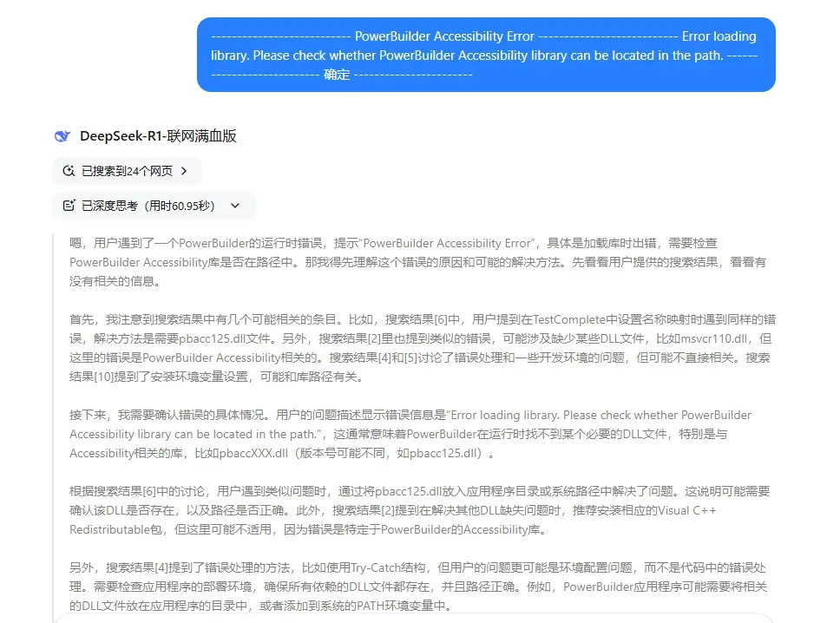The image size is (840, 623).
Task: Open the 已搜索到24个网页 search results button
Action: (127, 172)
